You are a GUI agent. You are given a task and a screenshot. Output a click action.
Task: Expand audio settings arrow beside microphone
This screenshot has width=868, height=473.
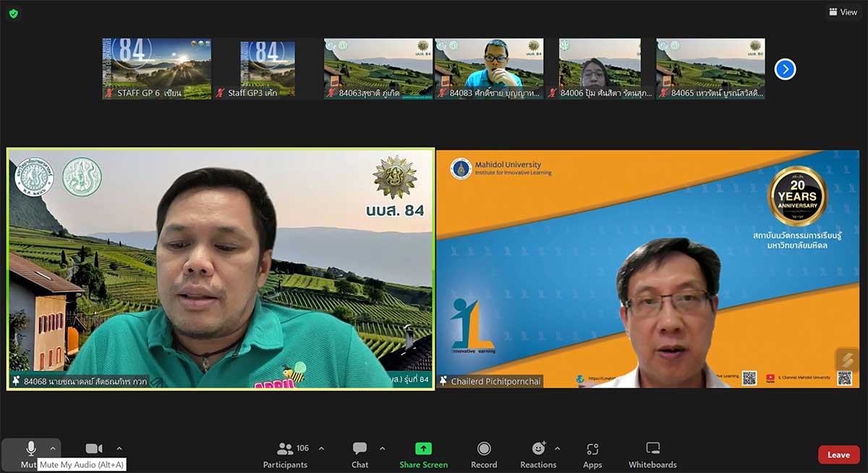tap(53, 448)
